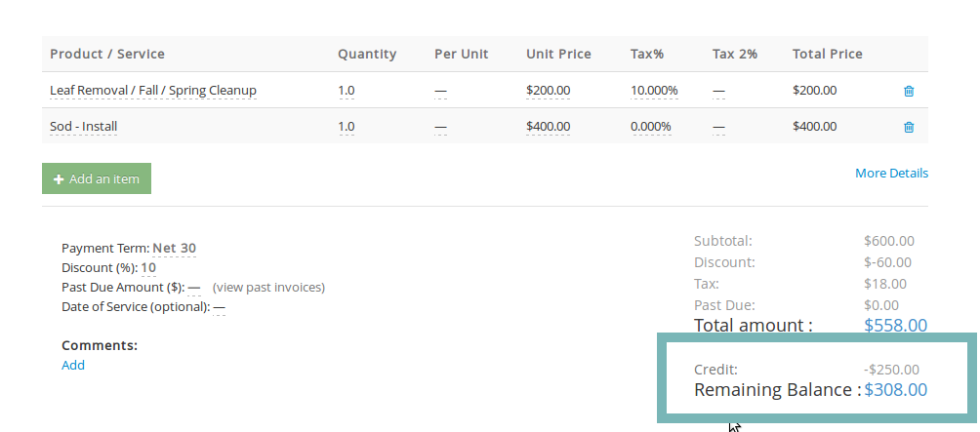Select the $308.00 remaining balance amount
Screen dimensions: 980x432
click(x=896, y=389)
